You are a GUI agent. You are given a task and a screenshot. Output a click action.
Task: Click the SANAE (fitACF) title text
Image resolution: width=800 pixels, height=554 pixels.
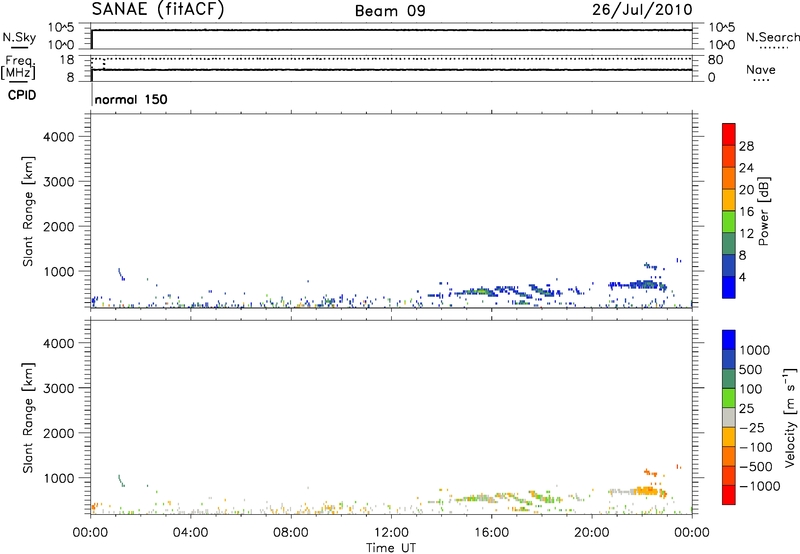coord(158,9)
